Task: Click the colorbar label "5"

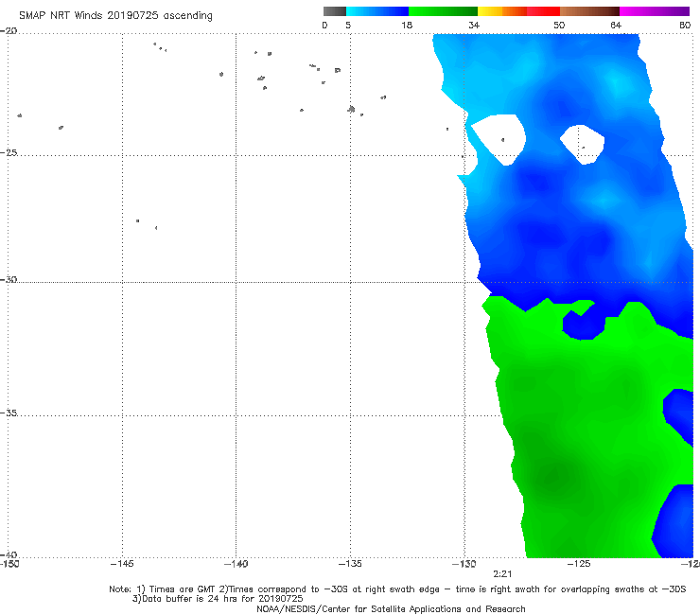Action: [x=348, y=25]
